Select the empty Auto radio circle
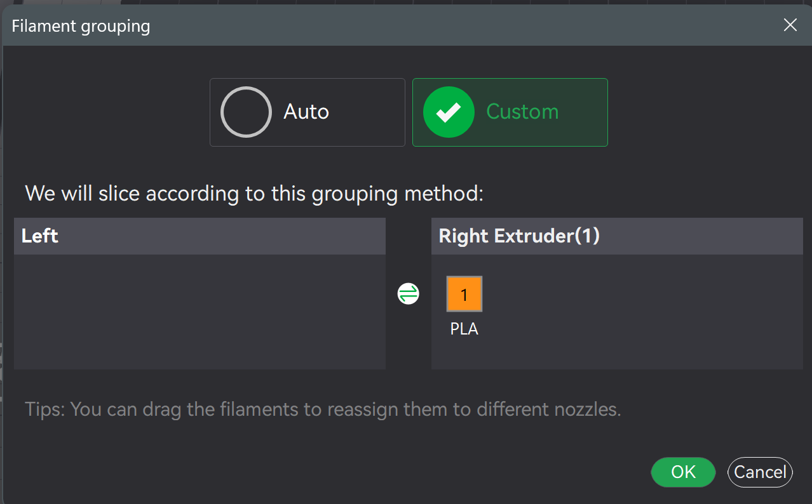This screenshot has width=812, height=504. [x=246, y=112]
